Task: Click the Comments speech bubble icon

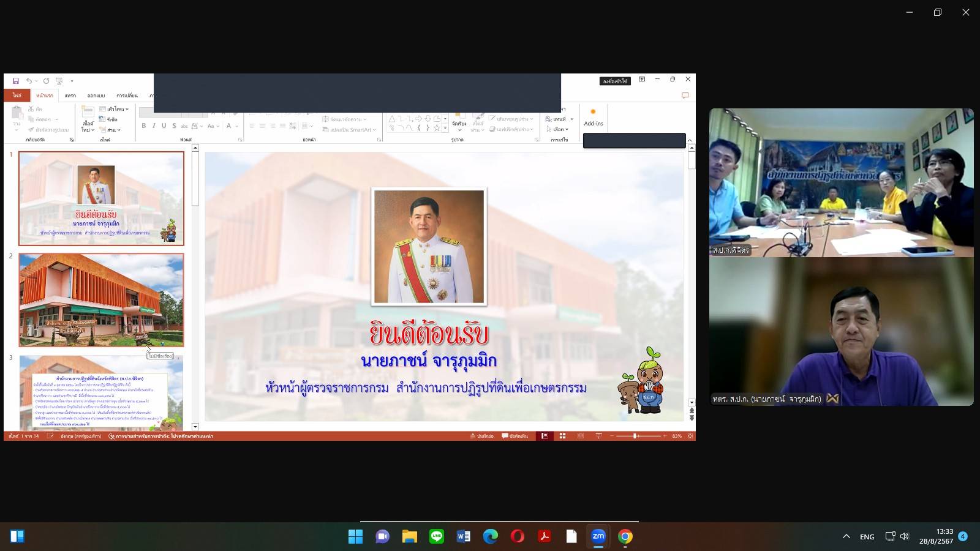Action: tap(685, 96)
